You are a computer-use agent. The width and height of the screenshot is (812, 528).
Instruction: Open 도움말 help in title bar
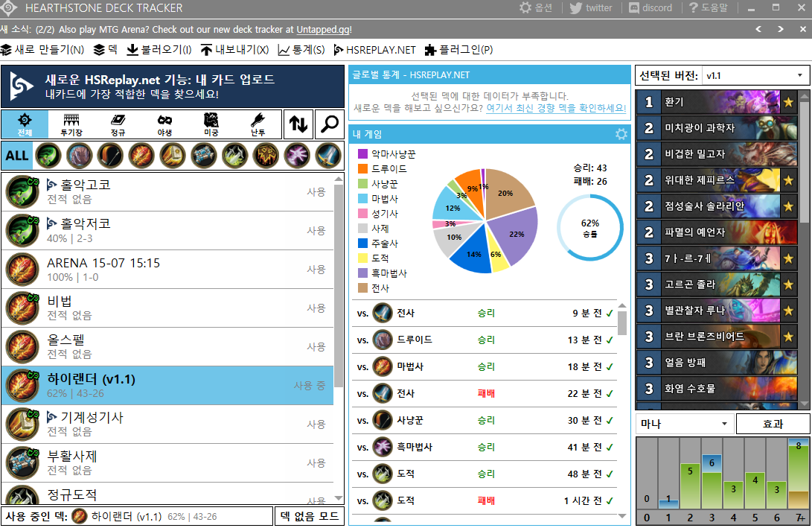click(x=709, y=7)
